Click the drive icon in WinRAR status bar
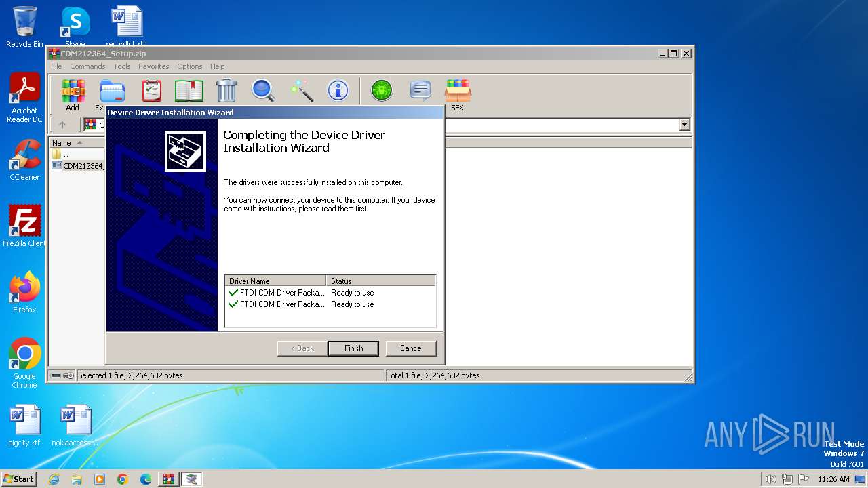The width and height of the screenshot is (868, 488). click(x=56, y=375)
